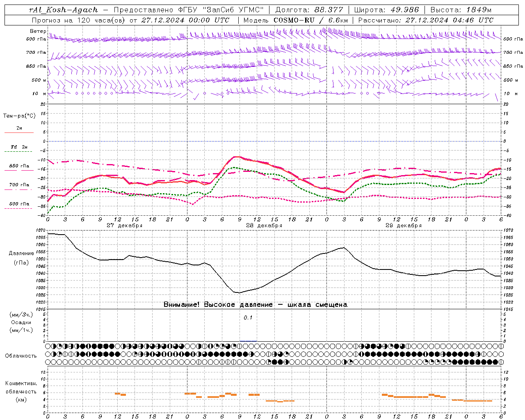
Task: Click the Конвективн. label
Action: point(21,383)
